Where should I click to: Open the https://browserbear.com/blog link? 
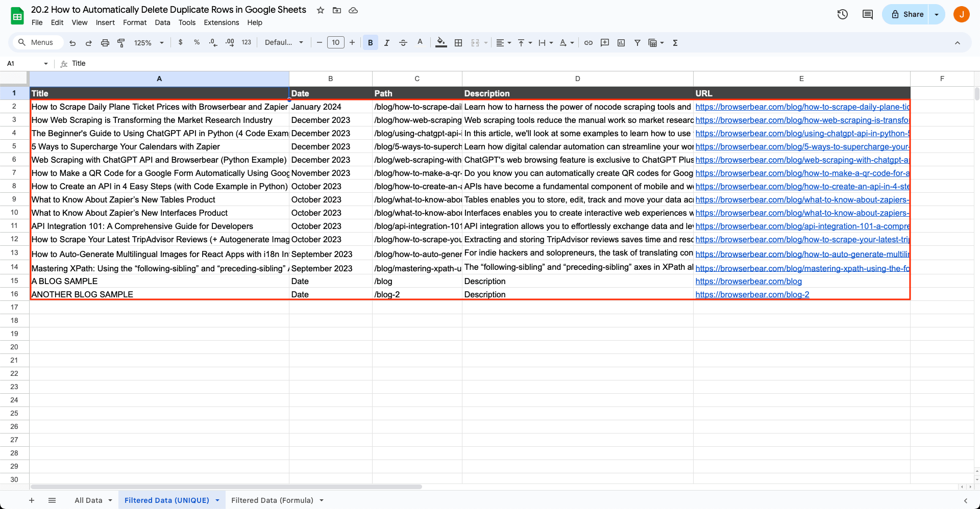[x=748, y=281]
